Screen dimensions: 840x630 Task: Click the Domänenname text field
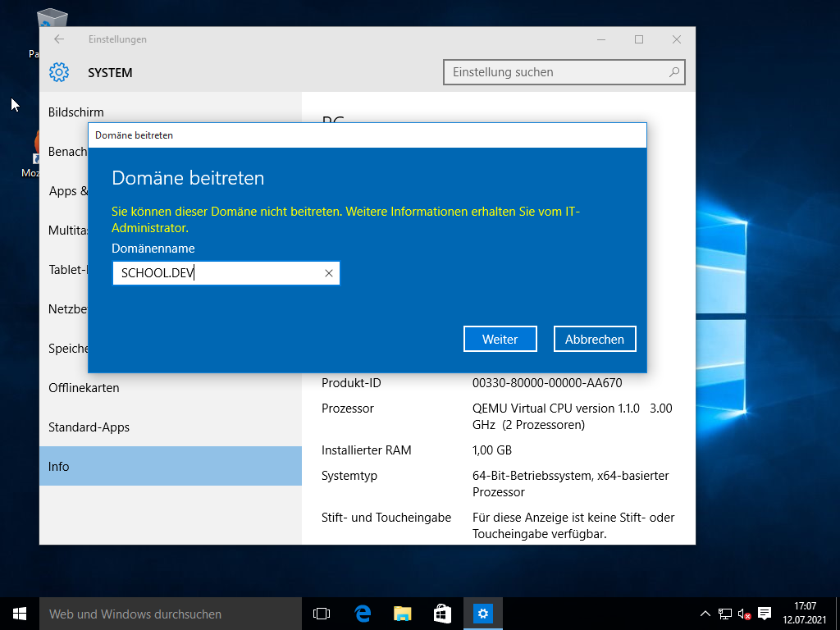pyautogui.click(x=217, y=273)
